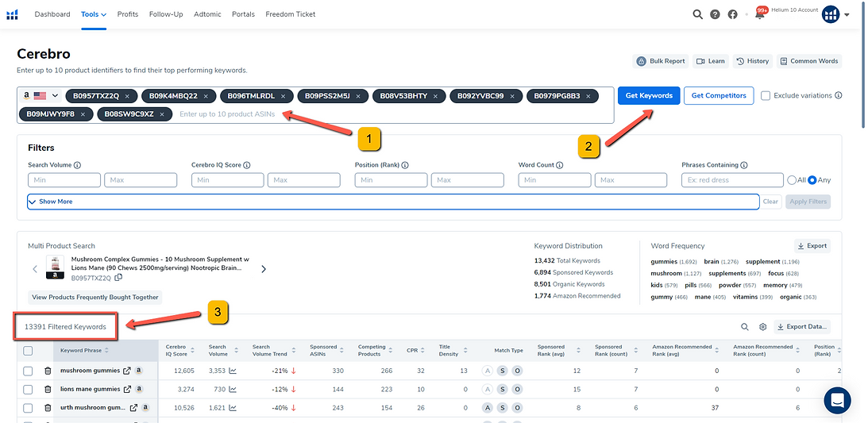Remove ASIN B08V53BHTY tag
The width and height of the screenshot is (868, 423).
click(x=435, y=96)
